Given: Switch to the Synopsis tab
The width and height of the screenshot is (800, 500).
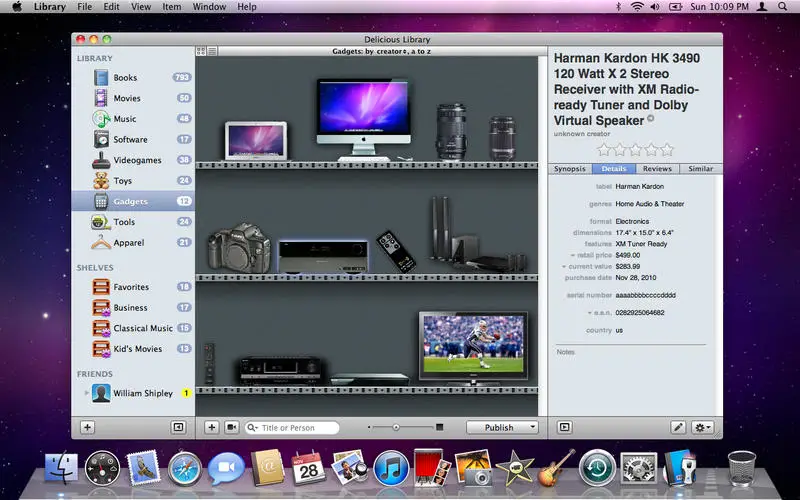Looking at the screenshot, I should (570, 169).
